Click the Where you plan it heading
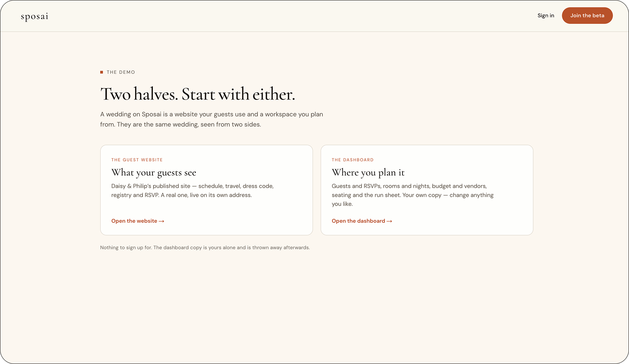 point(368,172)
